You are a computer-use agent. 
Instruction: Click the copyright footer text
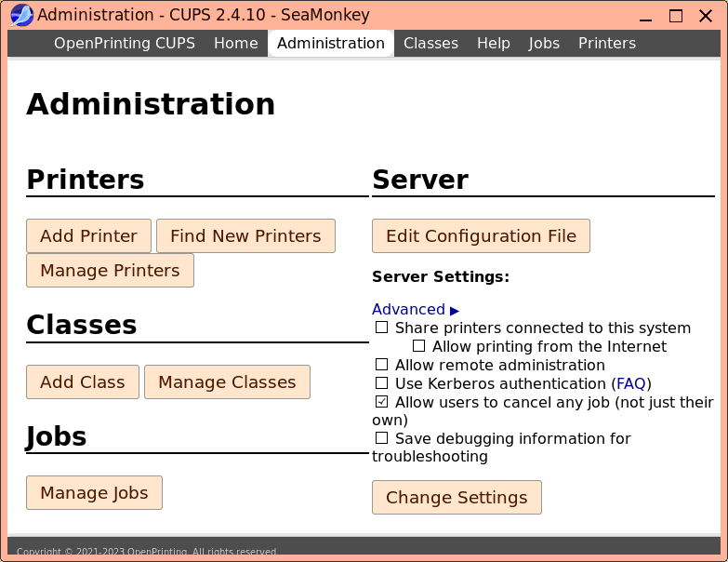147,552
